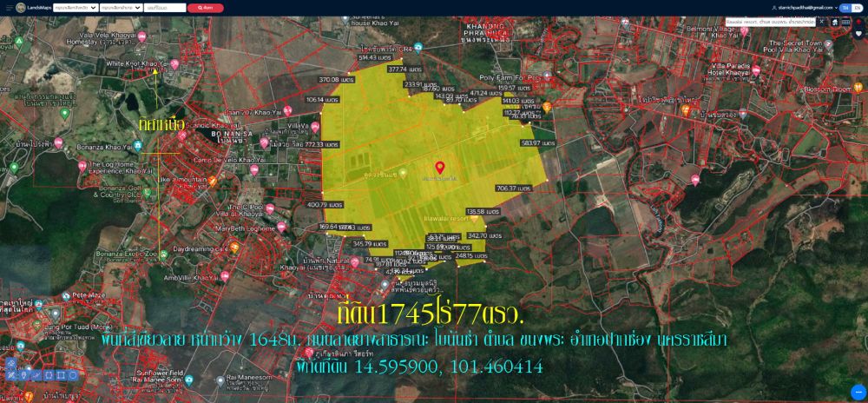Select the polygon drawing tool
This screenshot has width=868, height=403.
point(49,375)
